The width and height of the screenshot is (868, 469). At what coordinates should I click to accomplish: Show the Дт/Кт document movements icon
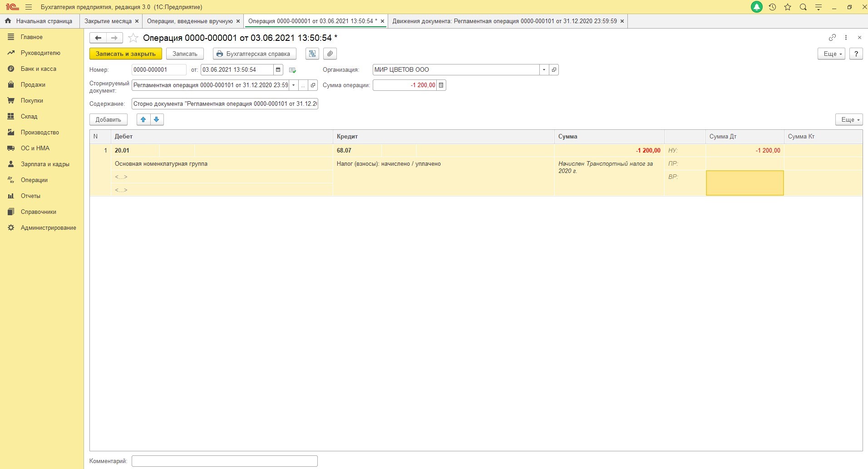[312, 54]
